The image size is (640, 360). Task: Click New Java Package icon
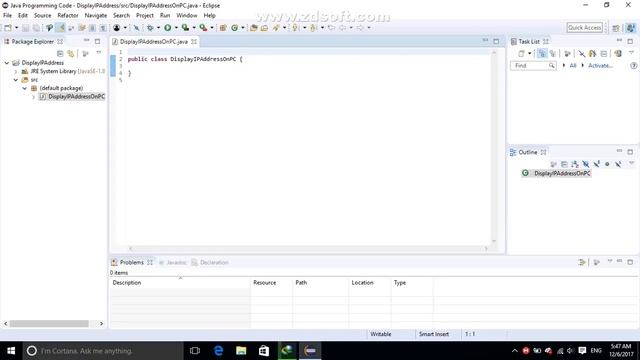coord(223,28)
